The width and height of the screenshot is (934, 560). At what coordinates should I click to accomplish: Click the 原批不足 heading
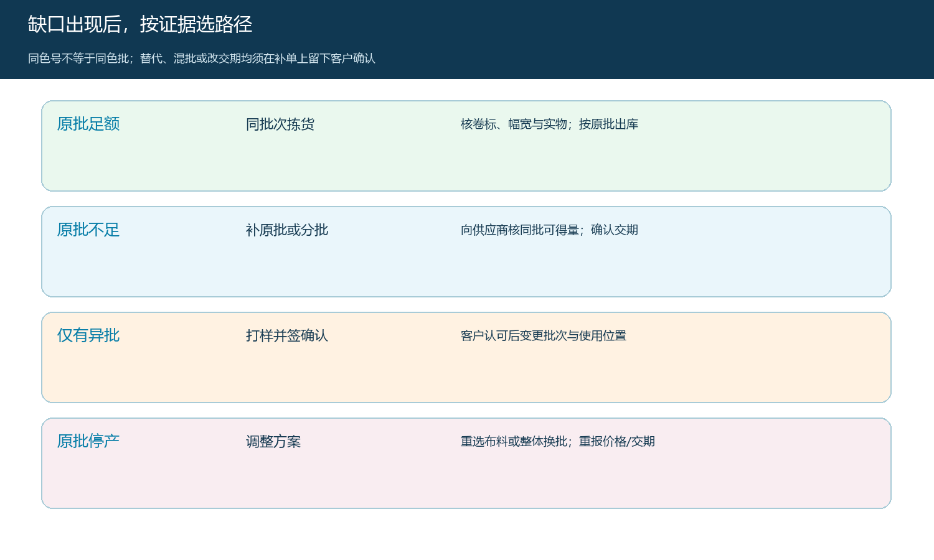coord(88,230)
